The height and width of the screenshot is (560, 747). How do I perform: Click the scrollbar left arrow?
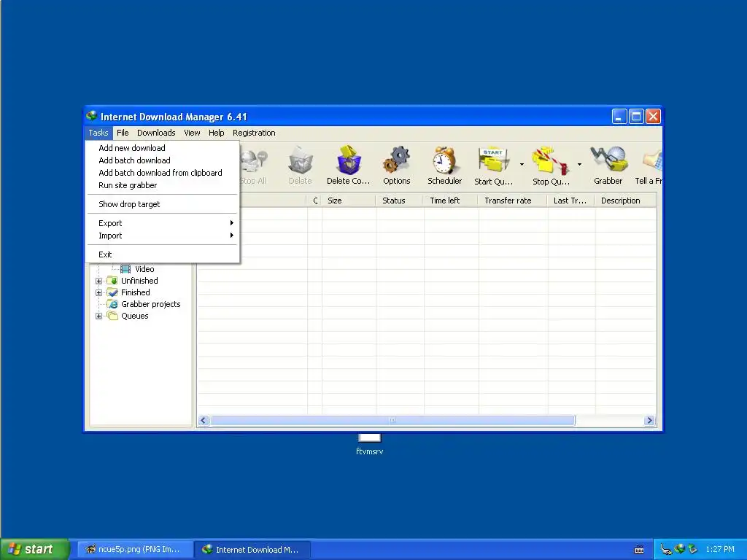click(x=204, y=421)
